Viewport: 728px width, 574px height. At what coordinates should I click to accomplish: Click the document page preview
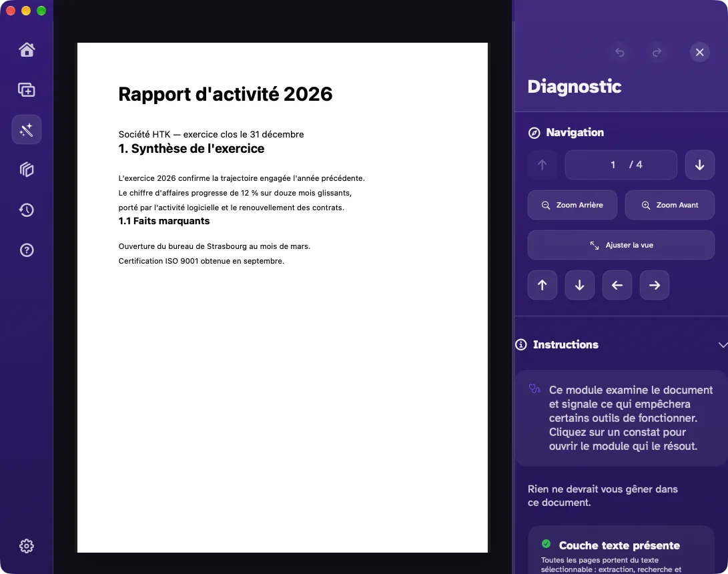pos(282,298)
